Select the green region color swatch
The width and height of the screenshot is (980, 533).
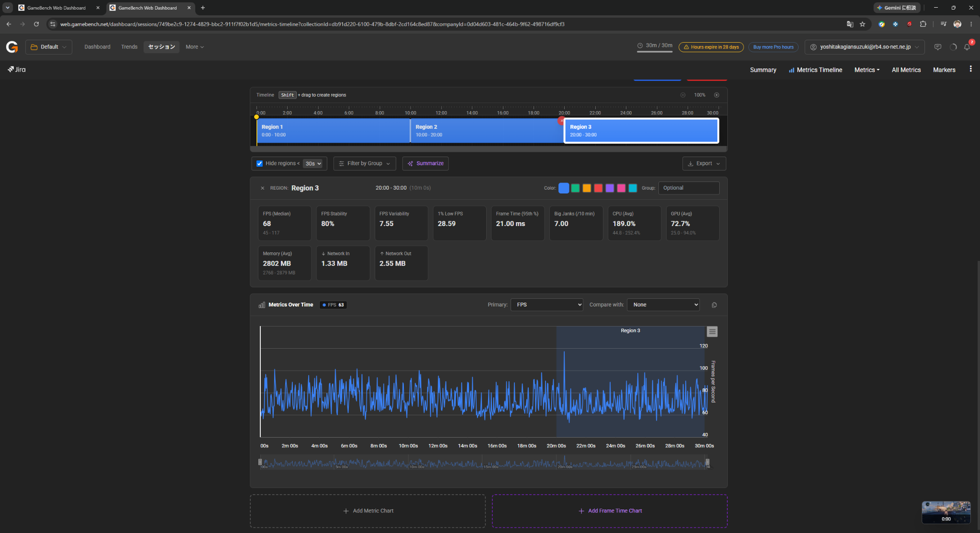575,188
